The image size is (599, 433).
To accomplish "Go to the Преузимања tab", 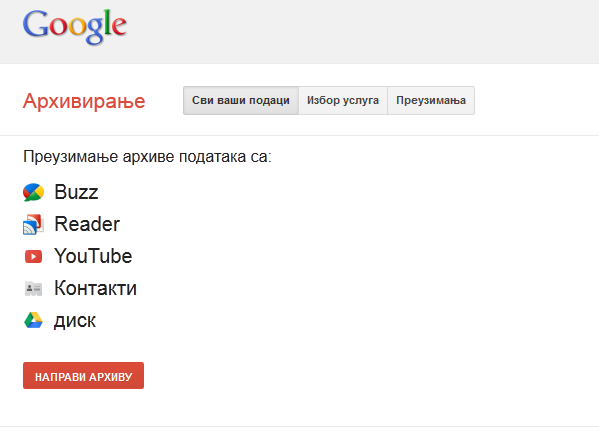I will (431, 101).
